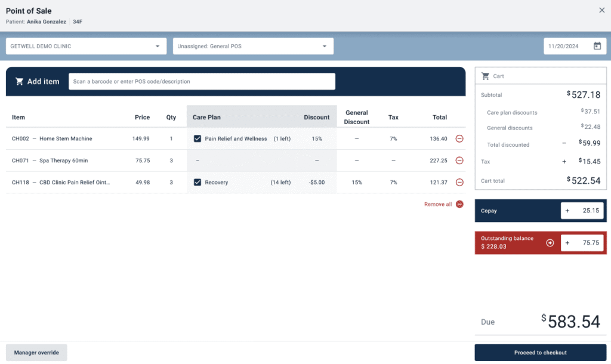Uncheck Pain Relief and Wellness care plan
Viewport: 611px width, 364px height.
pyautogui.click(x=198, y=139)
